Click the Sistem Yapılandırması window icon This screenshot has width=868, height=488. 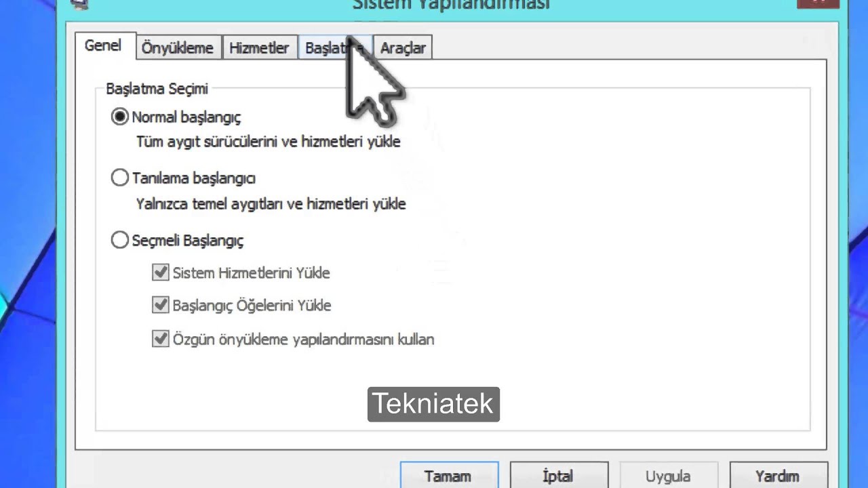81,3
